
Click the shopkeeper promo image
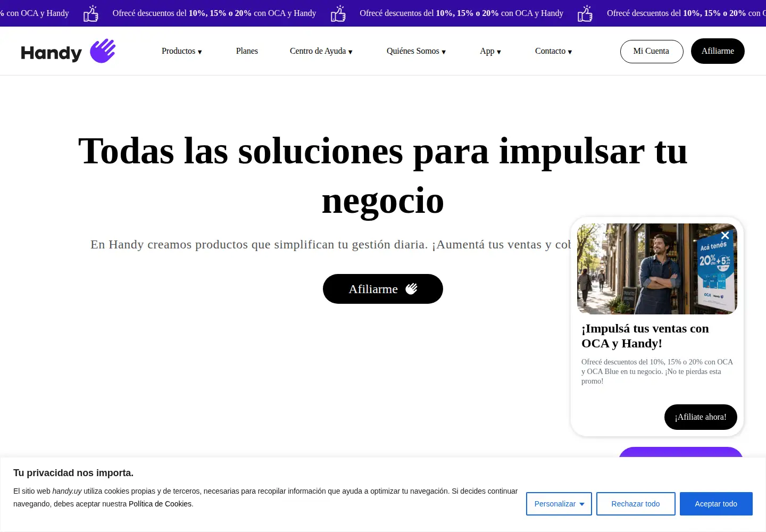coord(657,269)
